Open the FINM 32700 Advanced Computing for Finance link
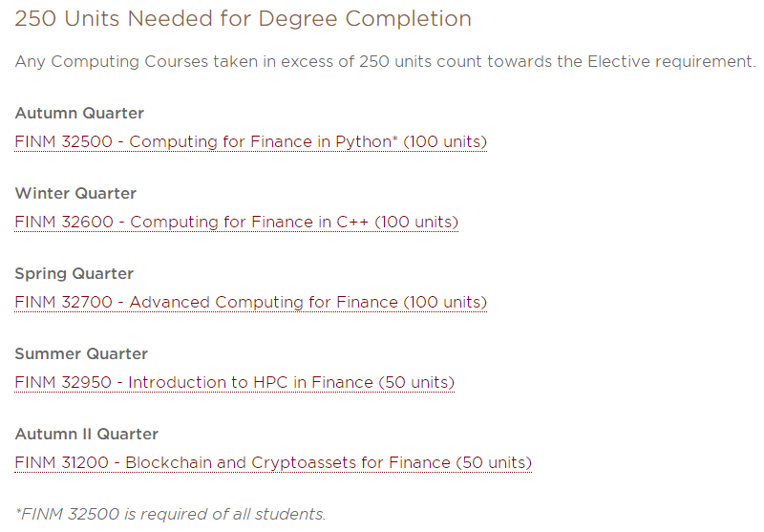This screenshot has height=532, width=764. 251,302
